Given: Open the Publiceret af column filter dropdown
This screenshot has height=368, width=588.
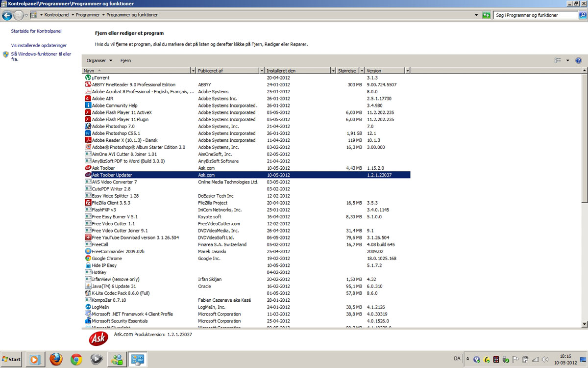Looking at the screenshot, I should (x=262, y=71).
